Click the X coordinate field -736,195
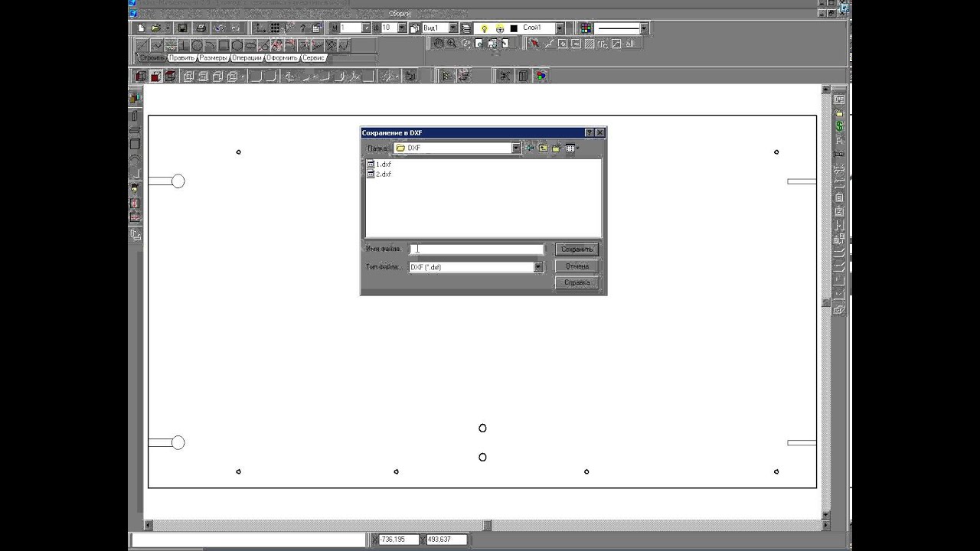 399,540
